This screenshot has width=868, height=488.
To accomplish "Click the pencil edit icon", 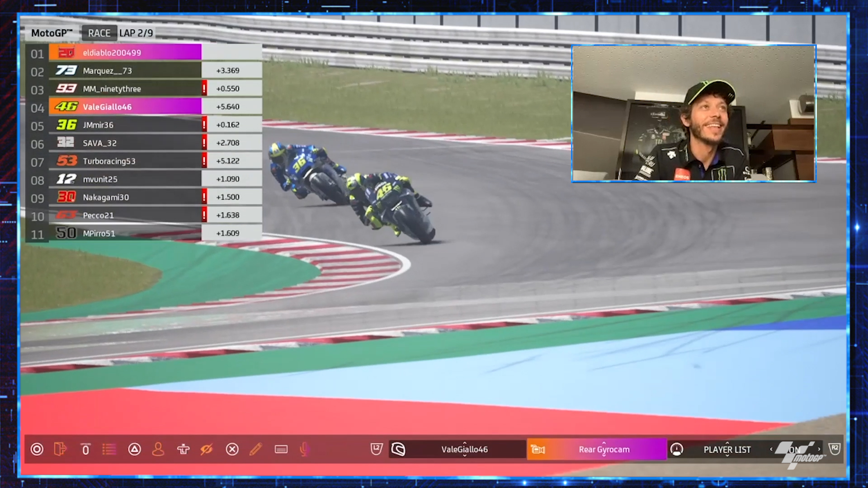I will tap(255, 449).
